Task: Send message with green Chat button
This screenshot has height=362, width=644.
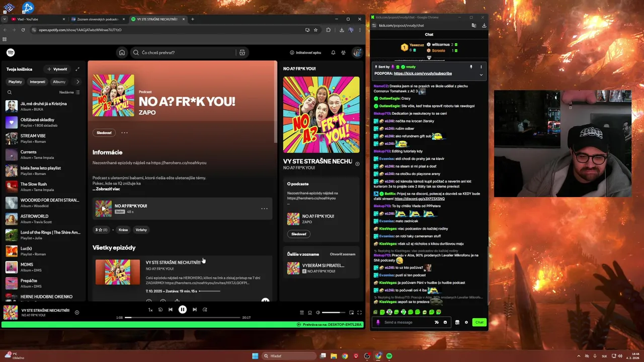Action: [x=479, y=322]
